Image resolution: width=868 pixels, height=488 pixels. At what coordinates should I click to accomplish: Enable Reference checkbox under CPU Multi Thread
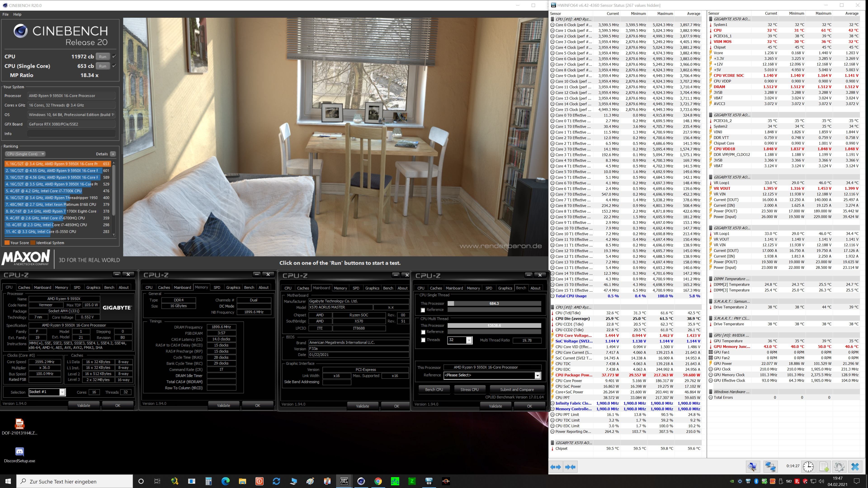(423, 332)
